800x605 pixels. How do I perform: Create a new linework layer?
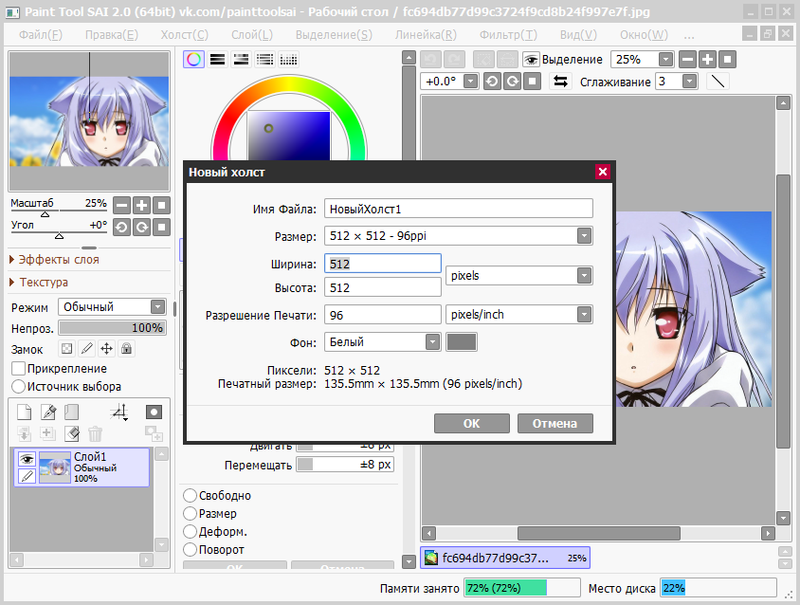pos(47,412)
